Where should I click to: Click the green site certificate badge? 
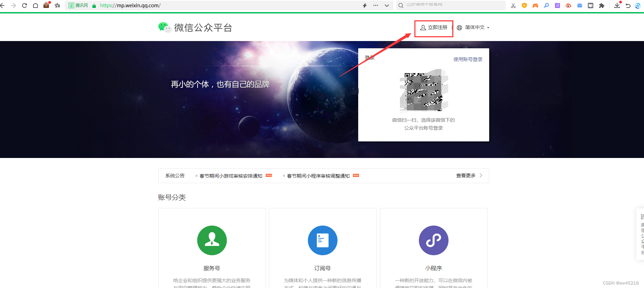tap(78, 6)
